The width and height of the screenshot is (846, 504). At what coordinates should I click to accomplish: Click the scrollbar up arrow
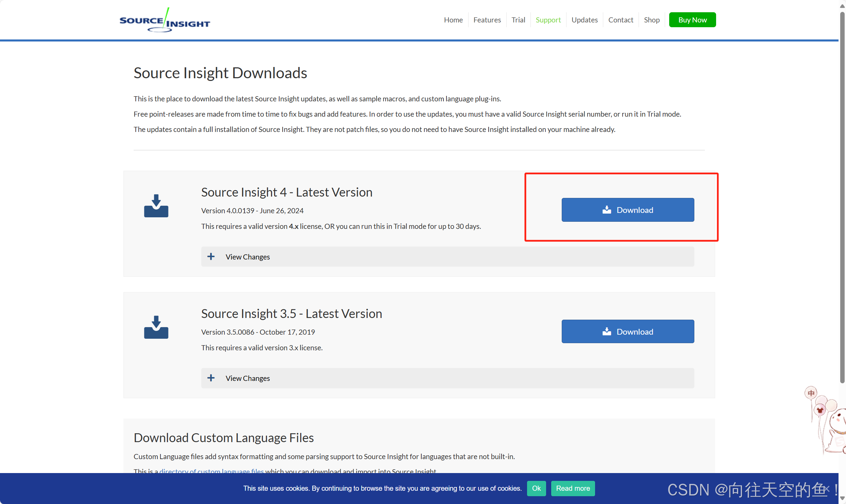pyautogui.click(x=842, y=5)
